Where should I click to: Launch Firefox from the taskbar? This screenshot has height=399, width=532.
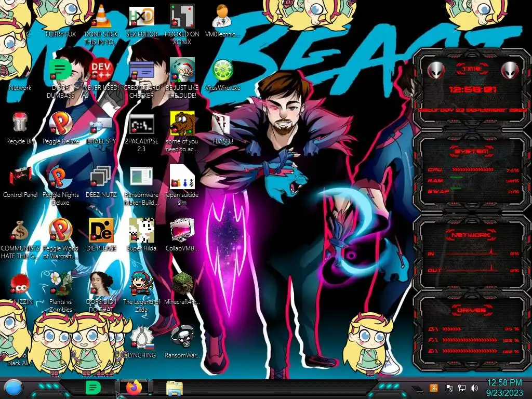135,388
